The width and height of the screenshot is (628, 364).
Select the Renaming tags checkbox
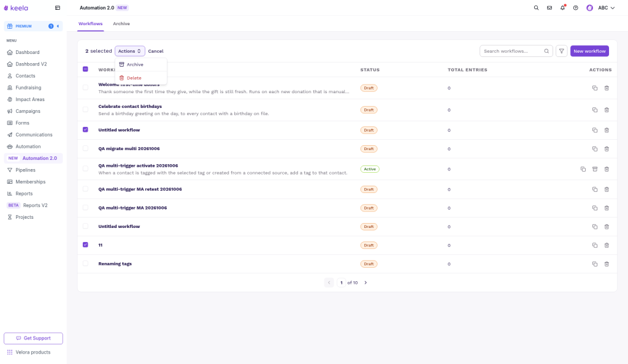click(x=85, y=264)
